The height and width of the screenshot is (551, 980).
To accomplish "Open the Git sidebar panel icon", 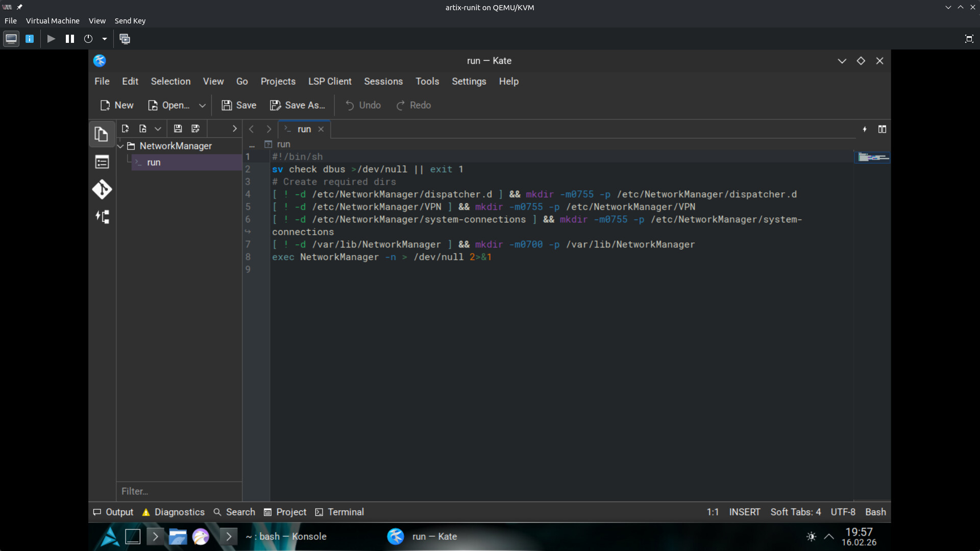I will pos(102,189).
